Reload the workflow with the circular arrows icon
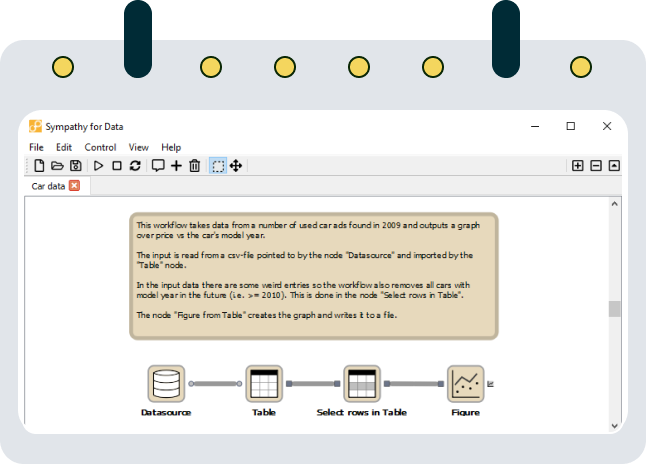Screen dimensions: 646x464 (x=135, y=166)
